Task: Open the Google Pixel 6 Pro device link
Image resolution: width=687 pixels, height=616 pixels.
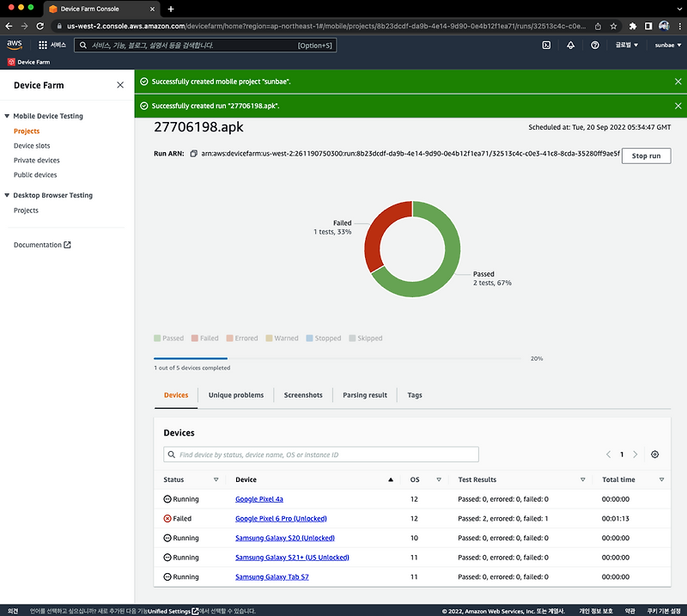Action: (x=283, y=518)
